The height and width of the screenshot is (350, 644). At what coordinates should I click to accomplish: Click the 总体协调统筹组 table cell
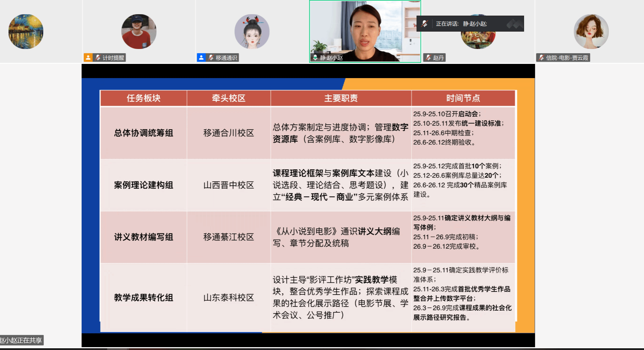pyautogui.click(x=143, y=133)
